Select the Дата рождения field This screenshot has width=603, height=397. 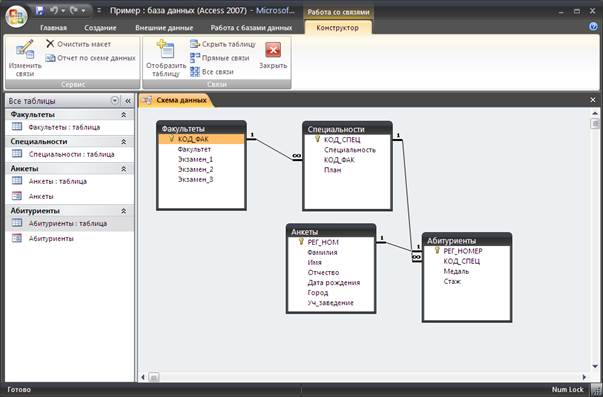click(x=331, y=282)
